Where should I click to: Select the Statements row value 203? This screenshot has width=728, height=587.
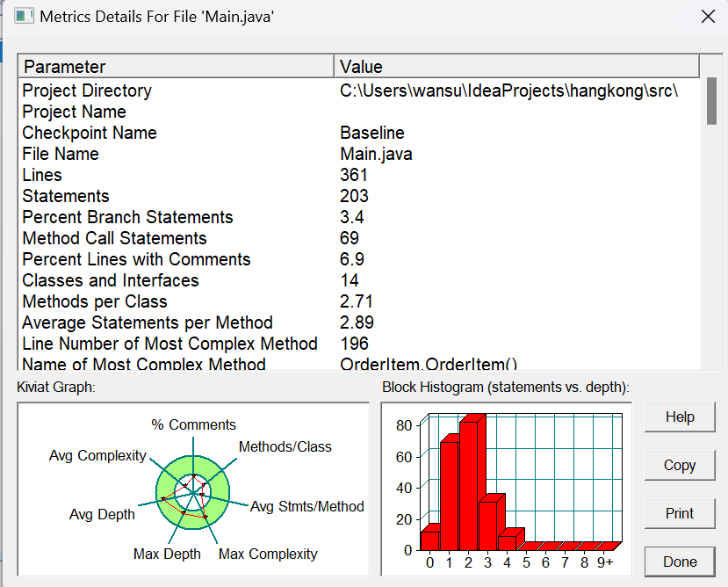(x=354, y=196)
